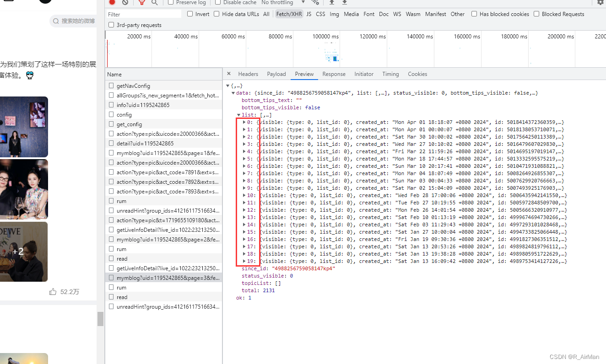The height and width of the screenshot is (364, 606).
Task: Expand list item 0
Action: coord(244,122)
